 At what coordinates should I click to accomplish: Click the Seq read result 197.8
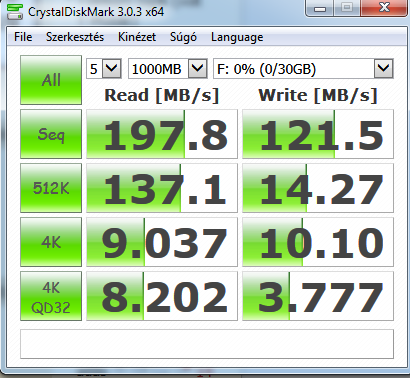[162, 134]
